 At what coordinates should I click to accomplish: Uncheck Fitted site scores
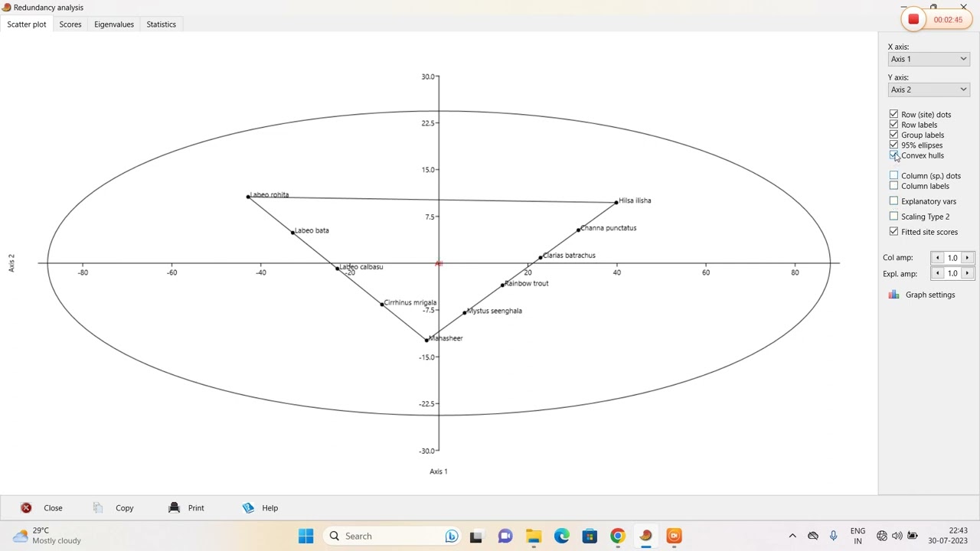(893, 232)
